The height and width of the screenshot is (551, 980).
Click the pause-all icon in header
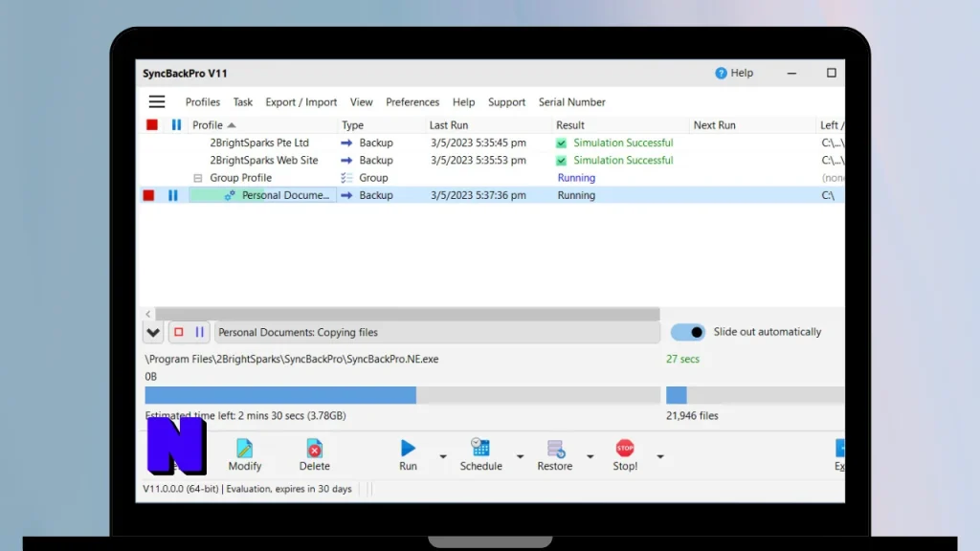pos(176,125)
